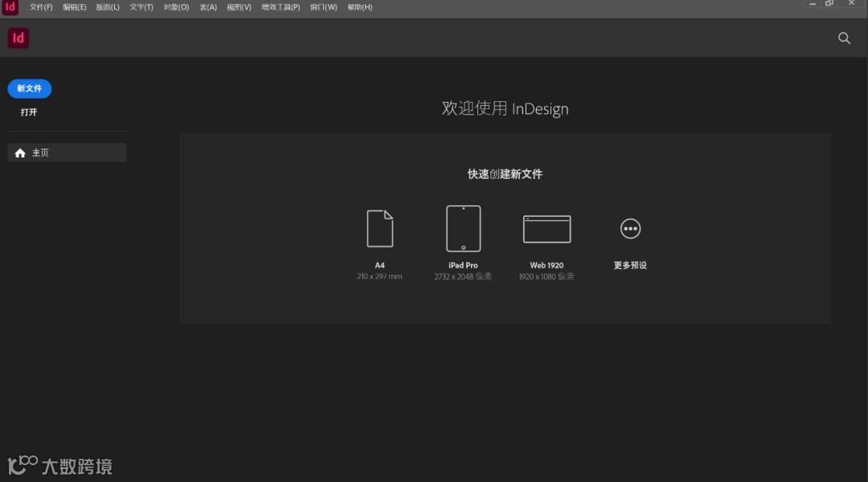868x482 pixels.
Task: Click the 1920 x 1080 size text
Action: tap(547, 276)
